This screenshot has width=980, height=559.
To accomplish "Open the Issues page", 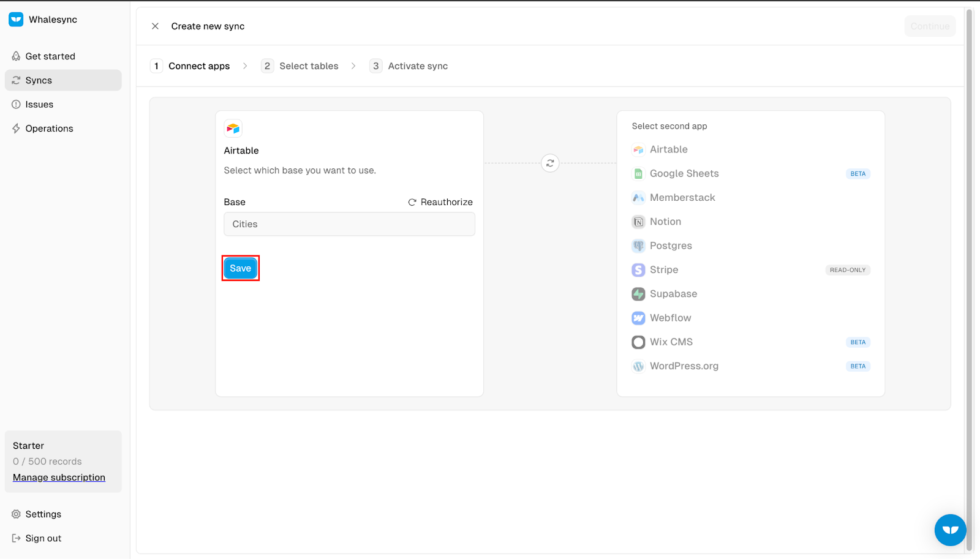I will pos(63,105).
